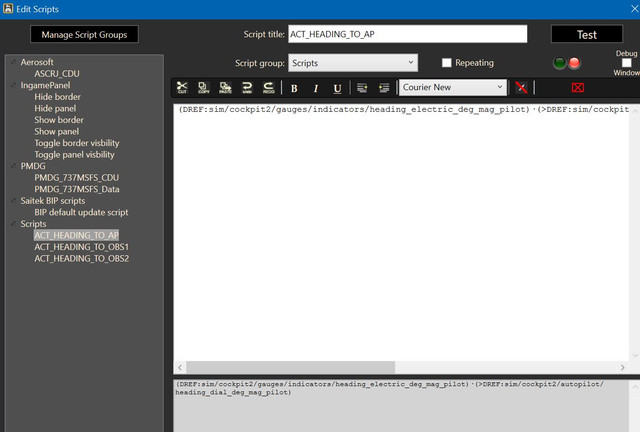Click the Manage Script Groups button

coord(84,34)
